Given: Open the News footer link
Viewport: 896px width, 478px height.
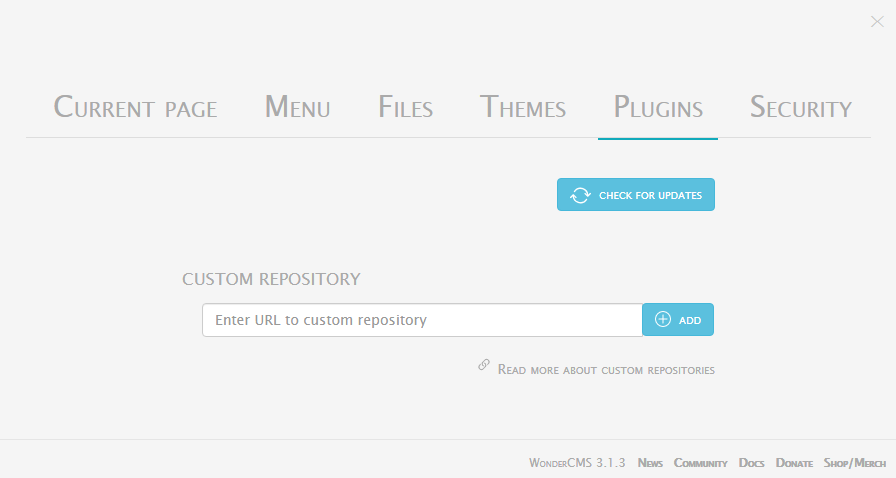Looking at the screenshot, I should pos(650,463).
